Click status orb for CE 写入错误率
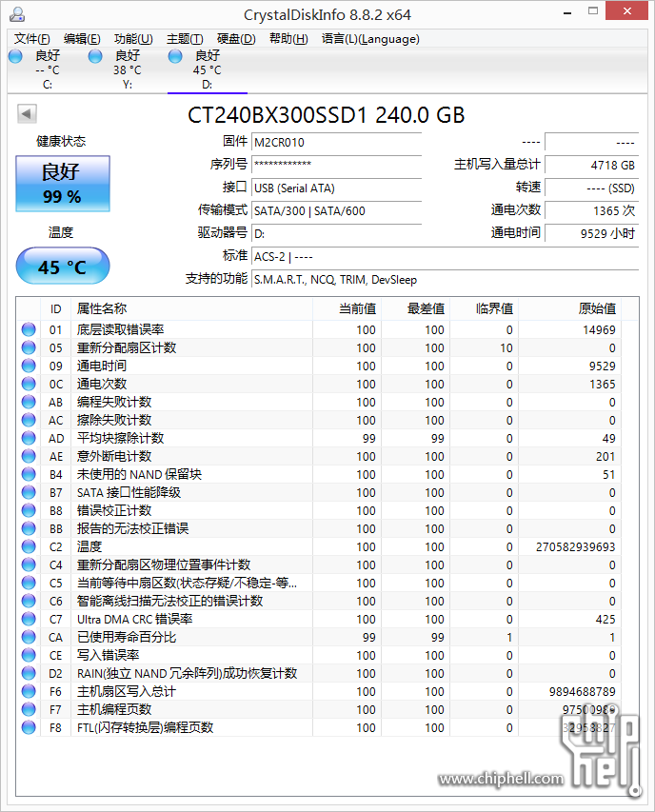The image size is (655, 812). [x=29, y=655]
